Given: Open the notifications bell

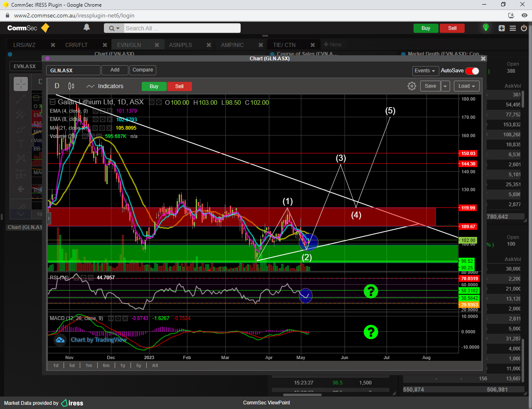Looking at the screenshot, I should (86, 27).
